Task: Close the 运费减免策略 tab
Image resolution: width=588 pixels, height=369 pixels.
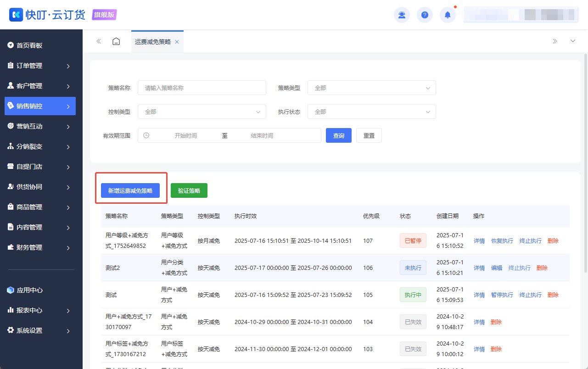Action: pos(177,42)
